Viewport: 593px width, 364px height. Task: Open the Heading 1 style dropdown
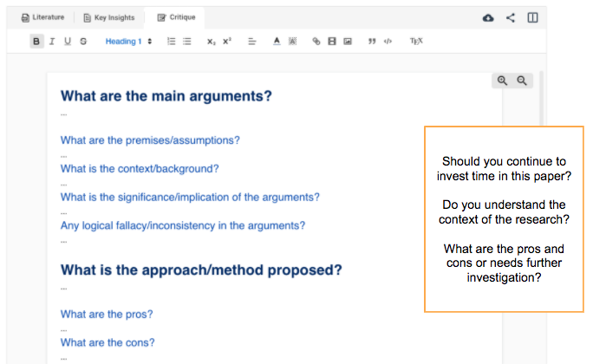click(128, 42)
